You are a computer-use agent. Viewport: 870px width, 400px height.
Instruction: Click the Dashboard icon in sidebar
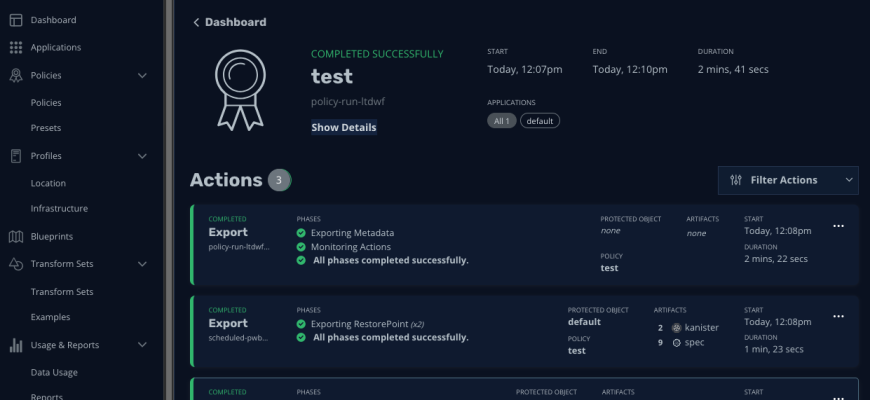(16, 20)
